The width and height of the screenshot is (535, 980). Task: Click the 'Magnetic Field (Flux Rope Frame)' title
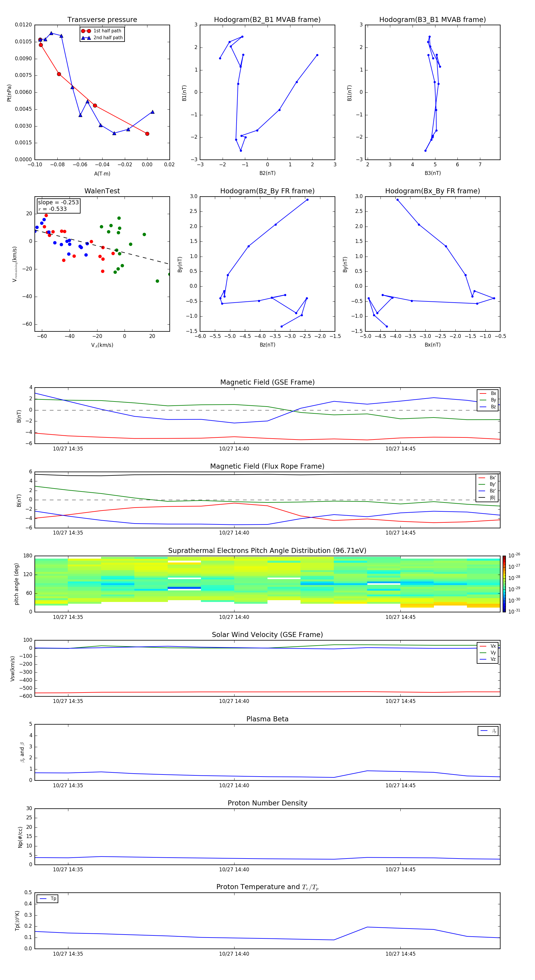[x=267, y=466]
